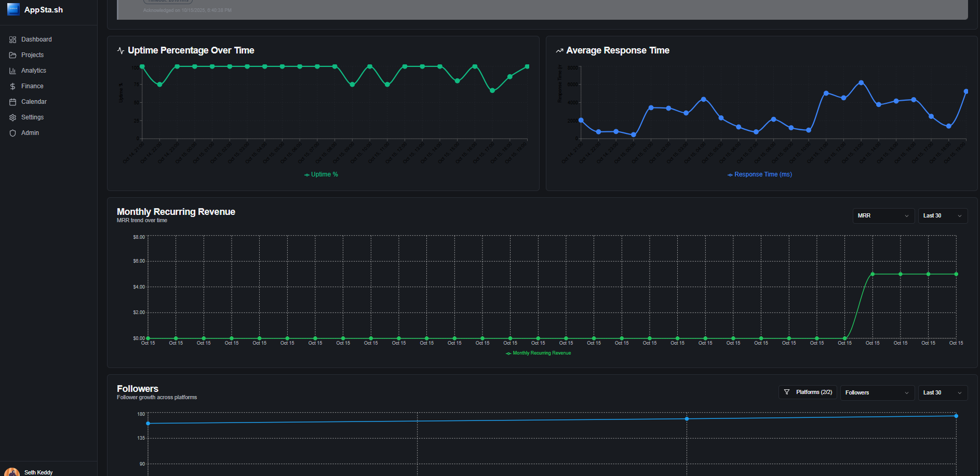Screen dimensions: 980x476
Task: Click the Admin shield icon
Action: (12, 133)
